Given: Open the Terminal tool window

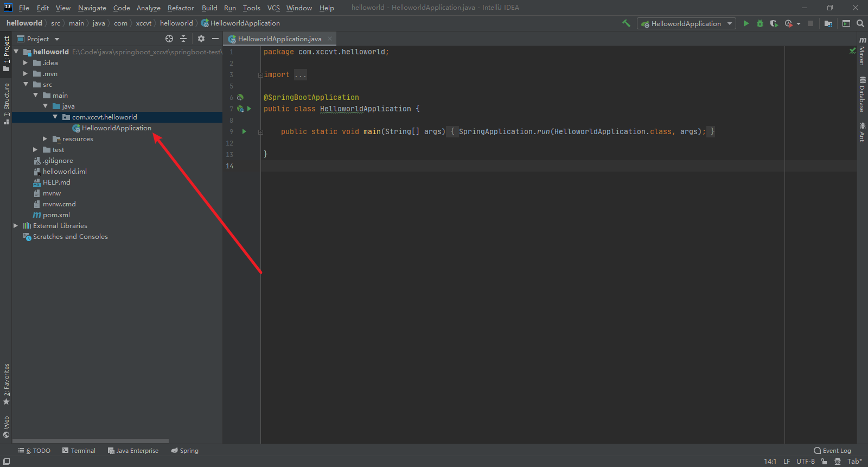Looking at the screenshot, I should click(79, 451).
